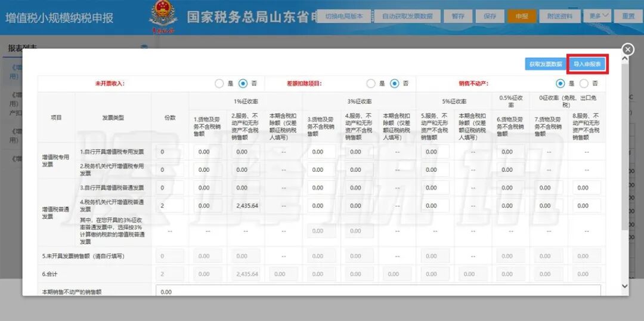Screen dimensions: 644x321
Task: Click 3% services sales field for 自行开具增值税专用发票
Action: (360, 152)
